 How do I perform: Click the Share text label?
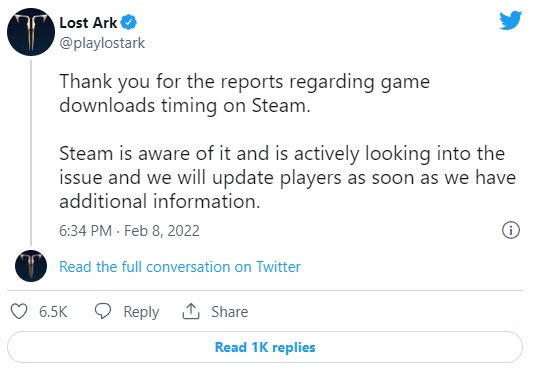click(230, 312)
